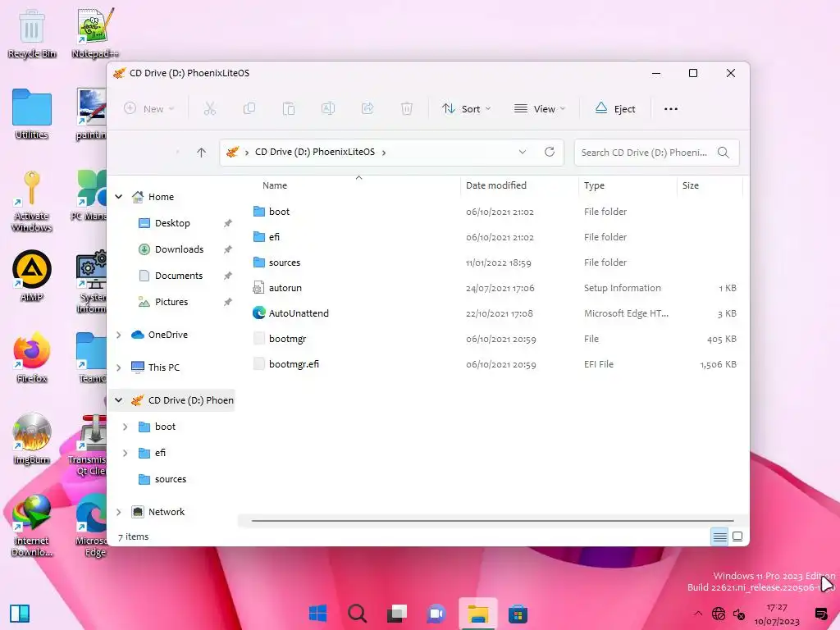Viewport: 840px width, 630px height.
Task: Open the three-dots See more menu
Action: click(x=671, y=109)
